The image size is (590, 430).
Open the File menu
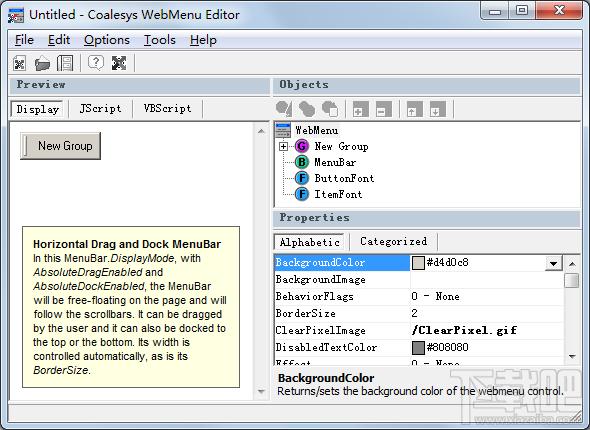(x=24, y=40)
